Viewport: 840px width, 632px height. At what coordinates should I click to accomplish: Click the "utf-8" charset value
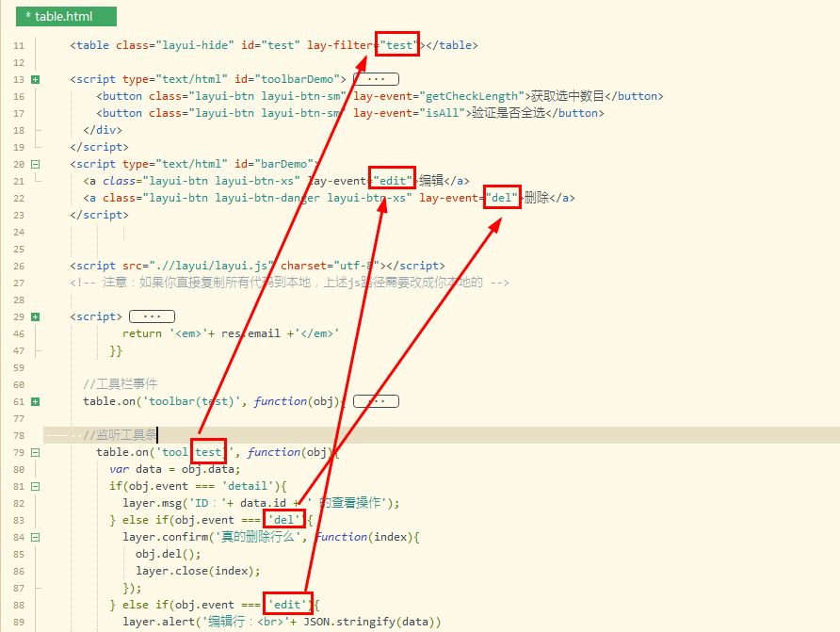(357, 267)
